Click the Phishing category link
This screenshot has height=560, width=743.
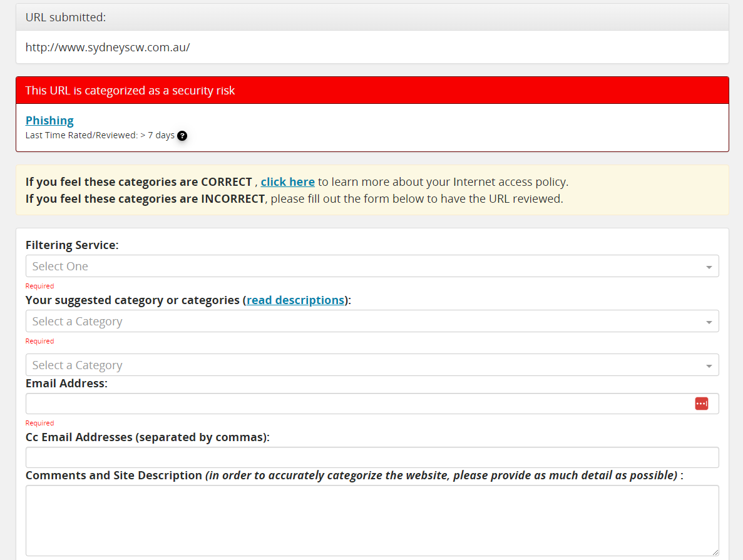pyautogui.click(x=49, y=120)
